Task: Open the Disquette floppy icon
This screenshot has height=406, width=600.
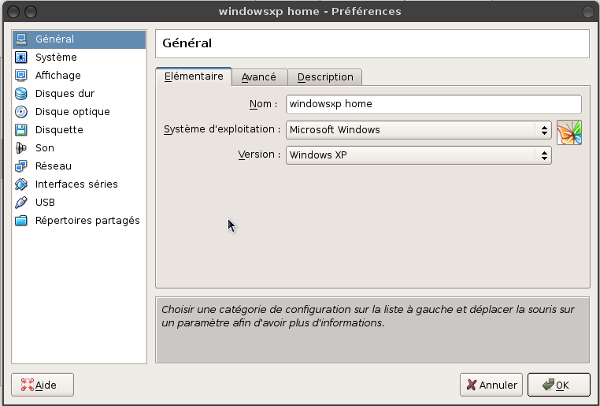Action: point(21,130)
